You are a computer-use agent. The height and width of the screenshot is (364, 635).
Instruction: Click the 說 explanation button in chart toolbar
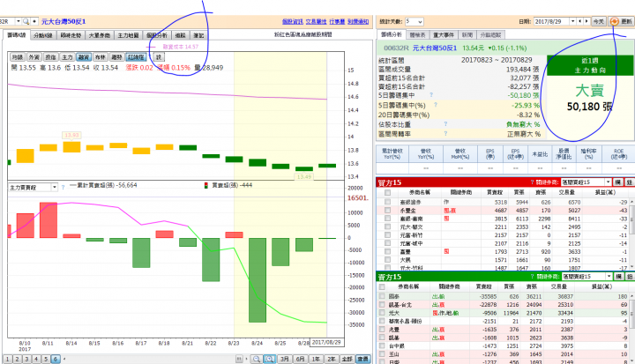(x=159, y=57)
